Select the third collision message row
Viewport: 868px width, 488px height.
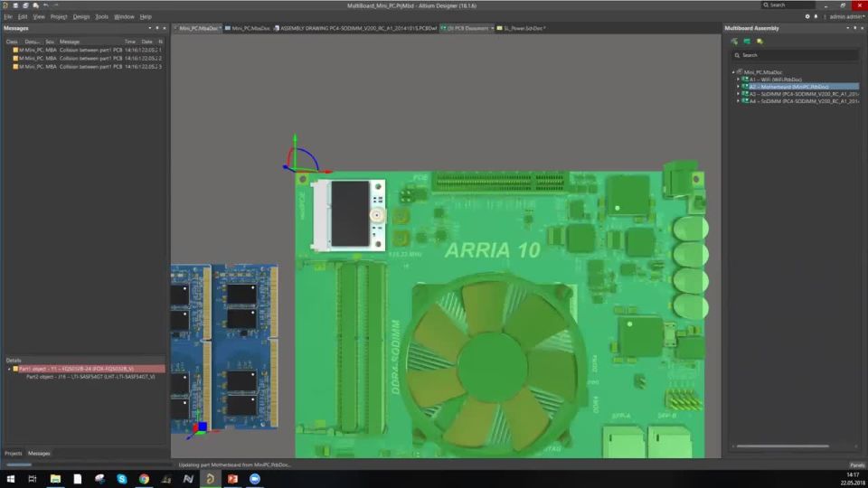[x=85, y=66]
